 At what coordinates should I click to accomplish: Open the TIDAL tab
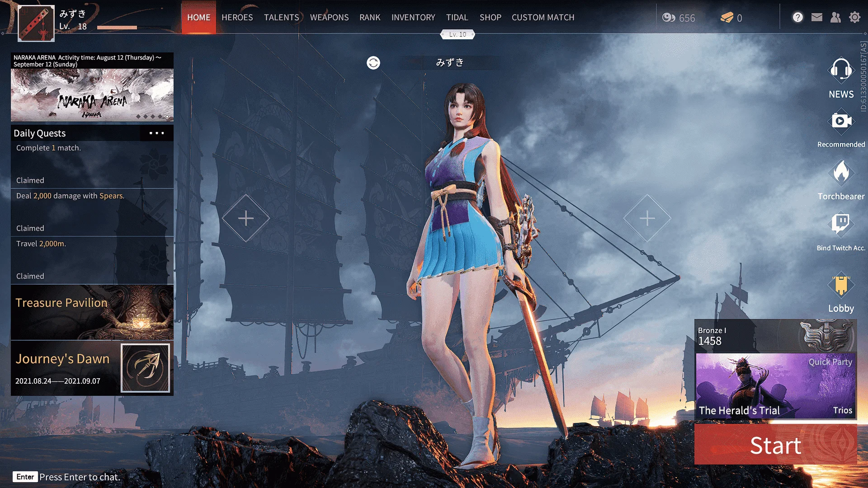457,17
